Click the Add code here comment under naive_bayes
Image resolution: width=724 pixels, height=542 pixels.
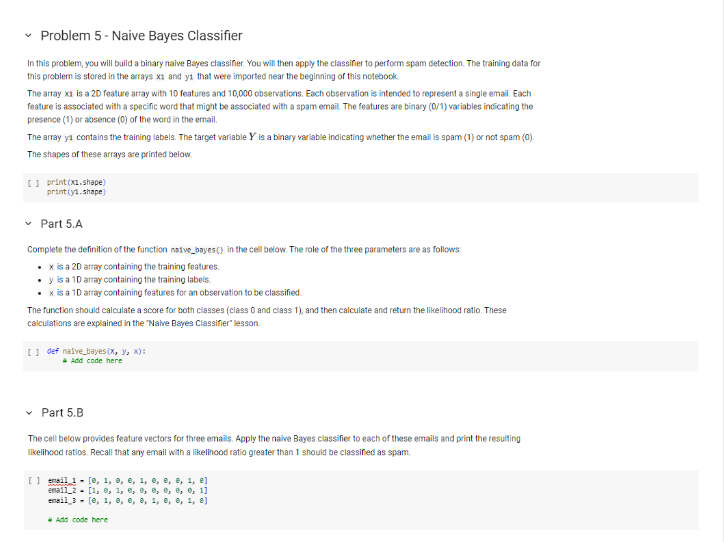pyautogui.click(x=92, y=361)
